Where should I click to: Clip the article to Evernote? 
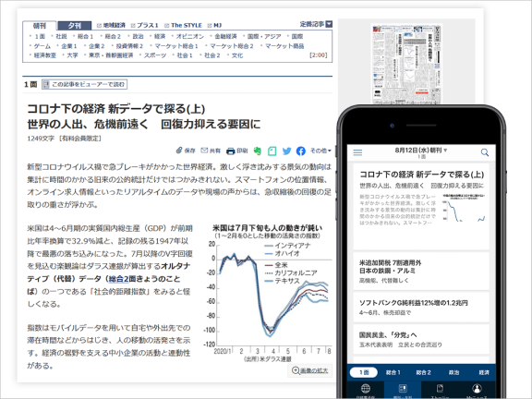tap(258, 151)
